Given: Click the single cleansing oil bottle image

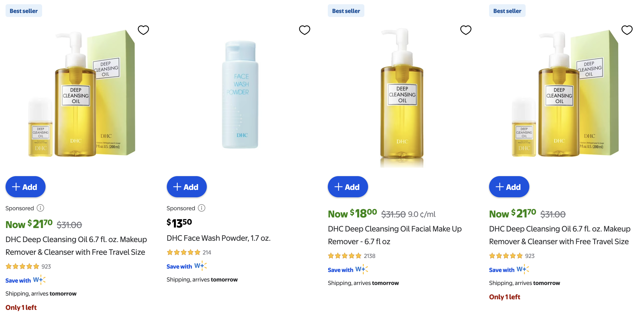Looking at the screenshot, I should click(x=402, y=98).
